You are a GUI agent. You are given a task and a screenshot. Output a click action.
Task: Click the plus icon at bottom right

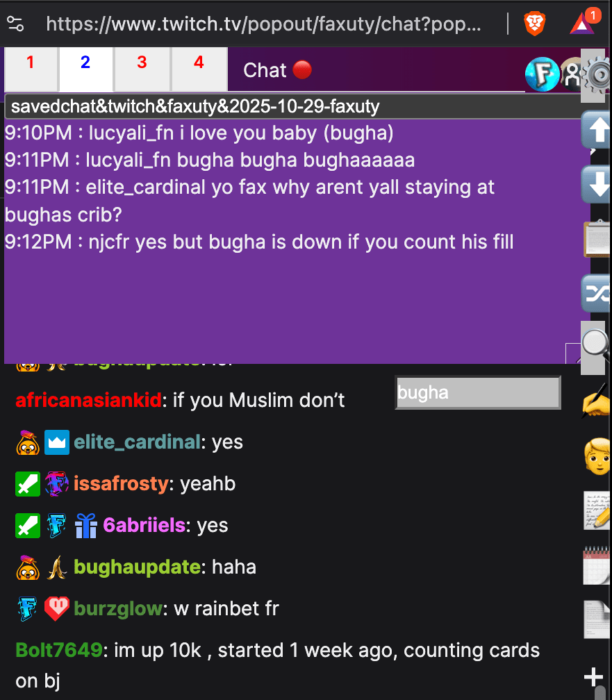[x=593, y=677]
